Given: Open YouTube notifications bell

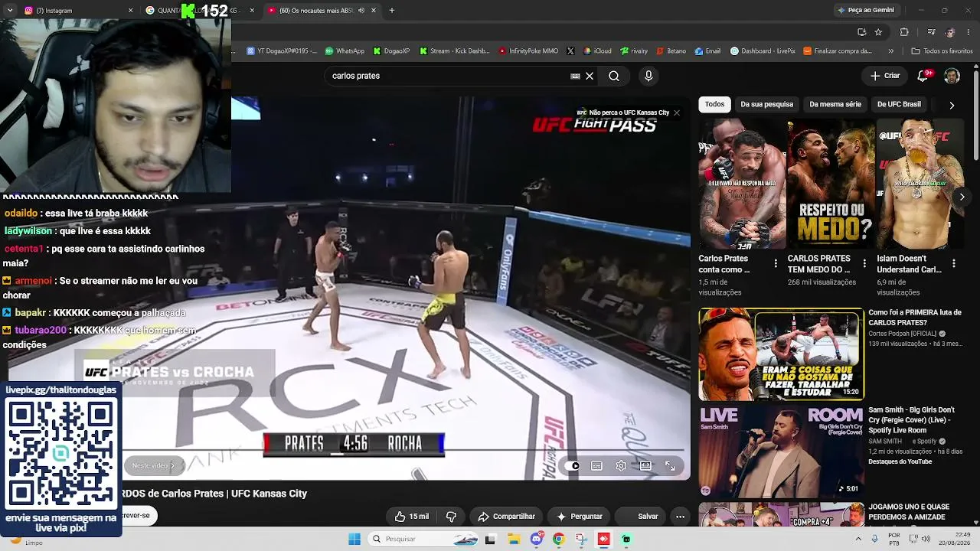Looking at the screenshot, I should tap(924, 76).
